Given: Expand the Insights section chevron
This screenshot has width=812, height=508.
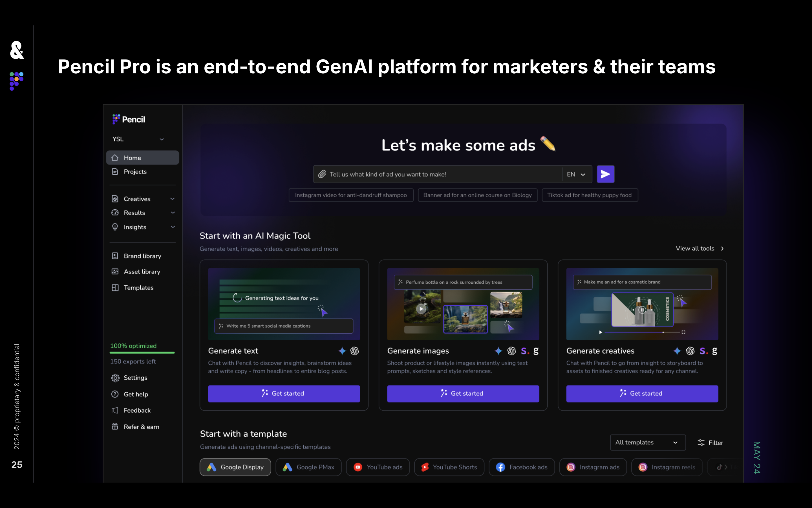Looking at the screenshot, I should point(173,227).
